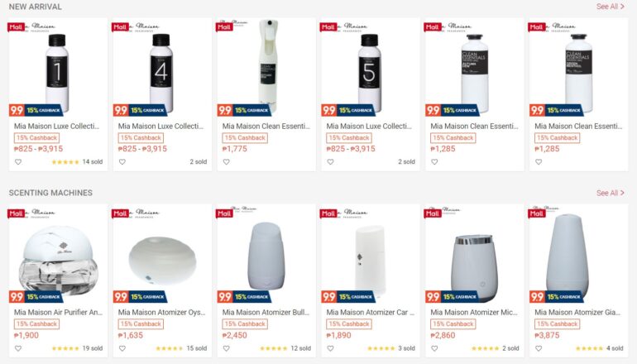Click heart icon on Luxe Collection number 5

[330, 161]
